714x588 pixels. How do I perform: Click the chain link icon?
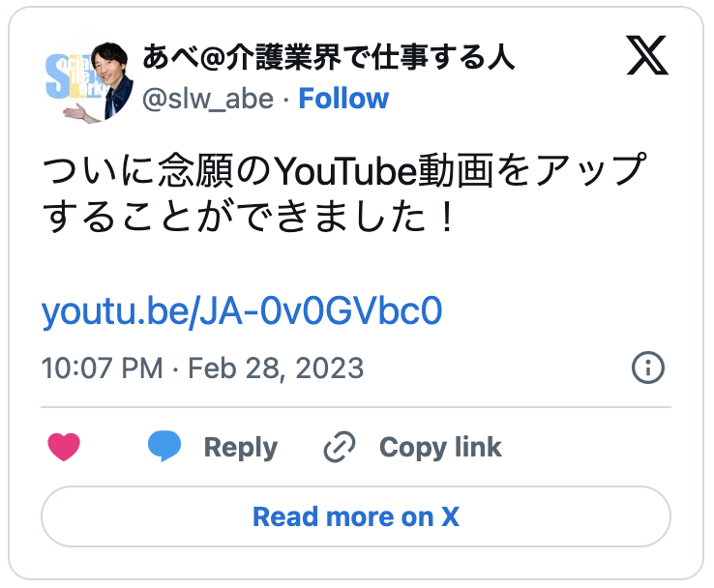(340, 447)
